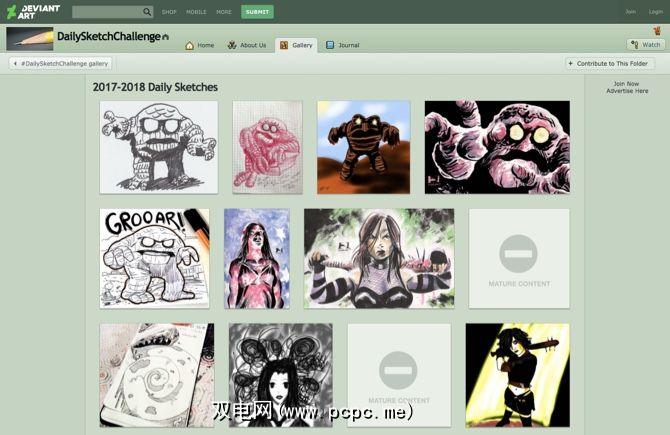Go back to #DailySketchChallenge gallery

(x=61, y=64)
